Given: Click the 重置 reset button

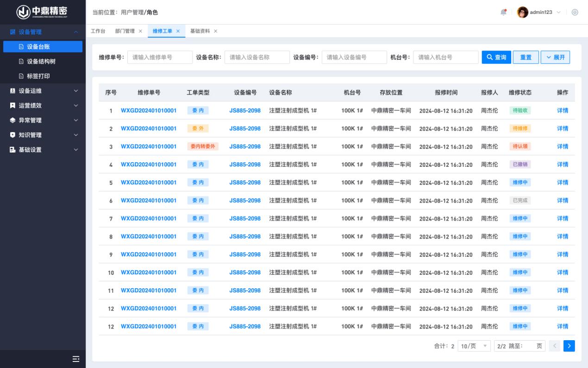Looking at the screenshot, I should click(x=525, y=57).
